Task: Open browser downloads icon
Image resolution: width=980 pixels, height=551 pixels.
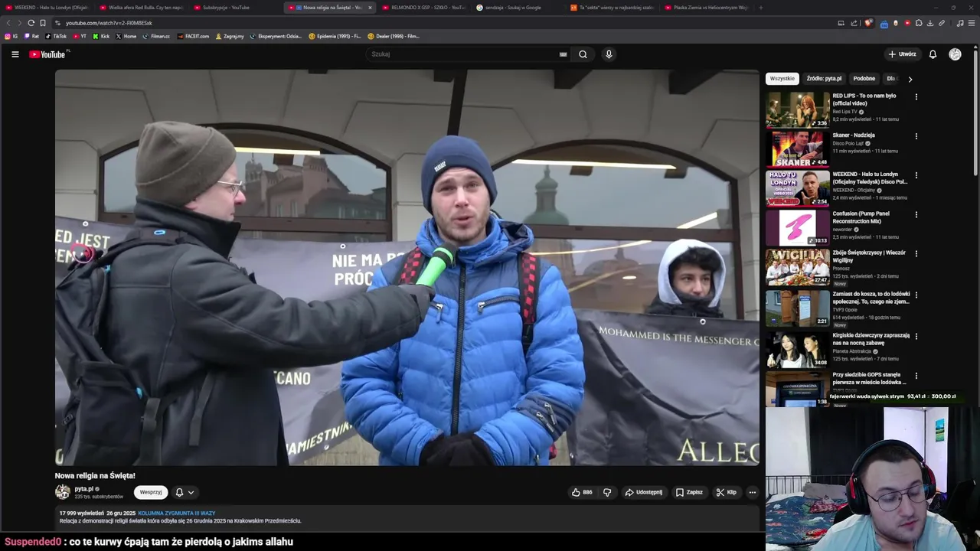Action: 930,23
